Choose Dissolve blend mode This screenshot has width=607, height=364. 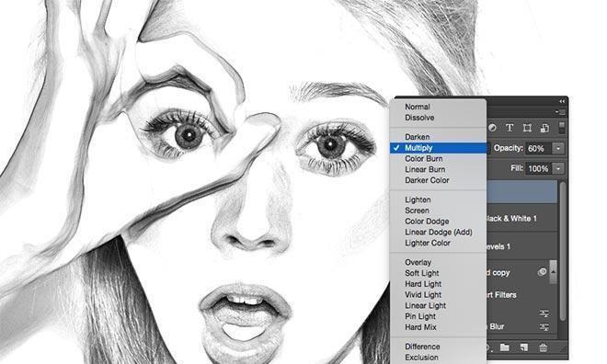(x=438, y=118)
